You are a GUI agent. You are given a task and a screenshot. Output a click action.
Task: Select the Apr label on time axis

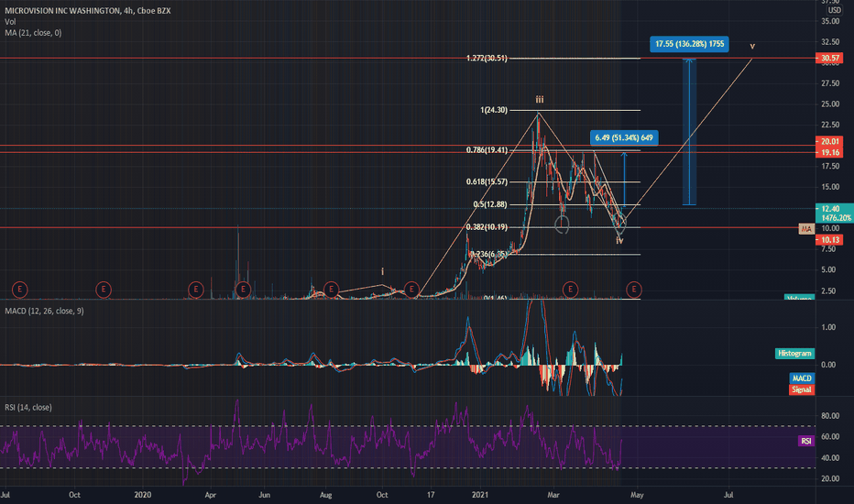pos(210,495)
